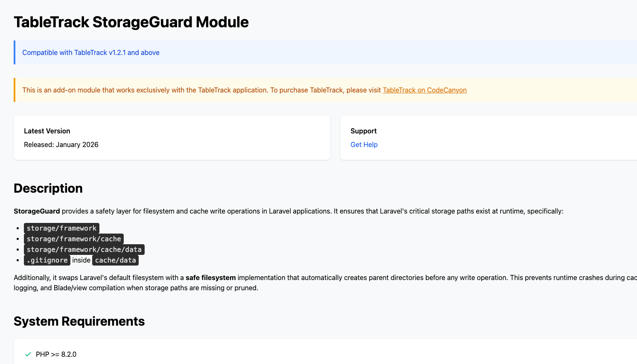Select the Released: January 2026 text
Screen dimensions: 637x364
[x=61, y=144]
